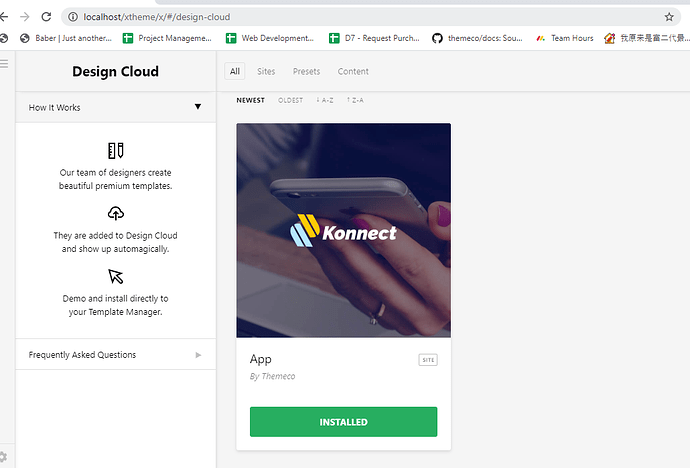This screenshot has width=690, height=468.
Task: Open the D7 - Request Purchase bookmark
Action: pyautogui.click(x=374, y=38)
